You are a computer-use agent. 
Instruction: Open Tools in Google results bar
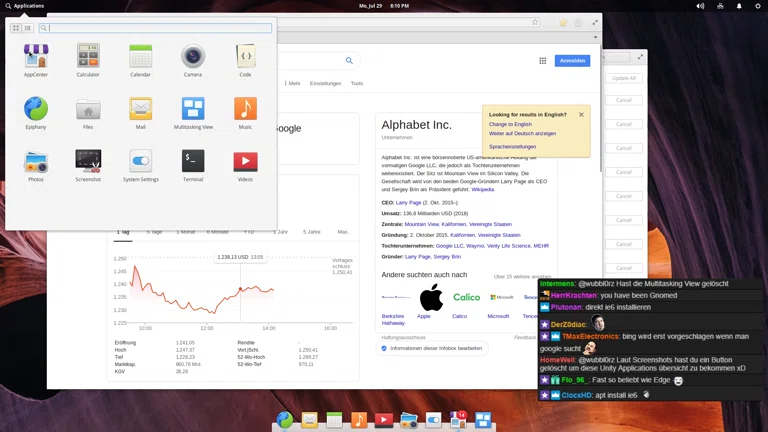click(x=357, y=83)
